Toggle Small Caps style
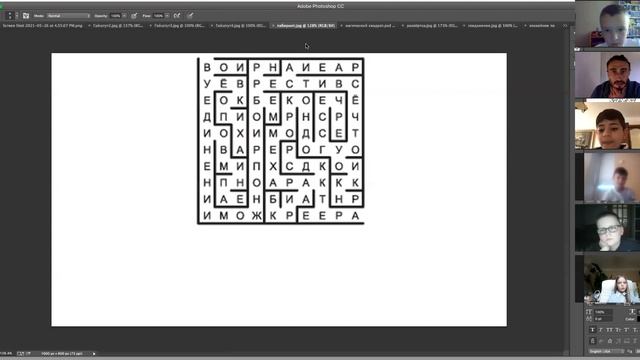The image size is (640, 360). pyautogui.click(x=618, y=330)
